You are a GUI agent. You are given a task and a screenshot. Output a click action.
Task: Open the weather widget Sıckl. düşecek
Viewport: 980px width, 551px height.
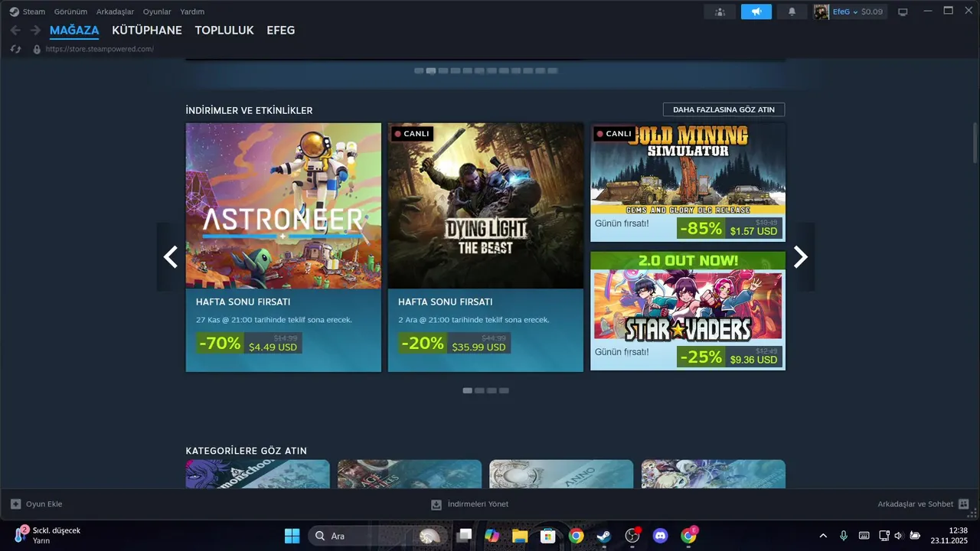[x=47, y=535]
